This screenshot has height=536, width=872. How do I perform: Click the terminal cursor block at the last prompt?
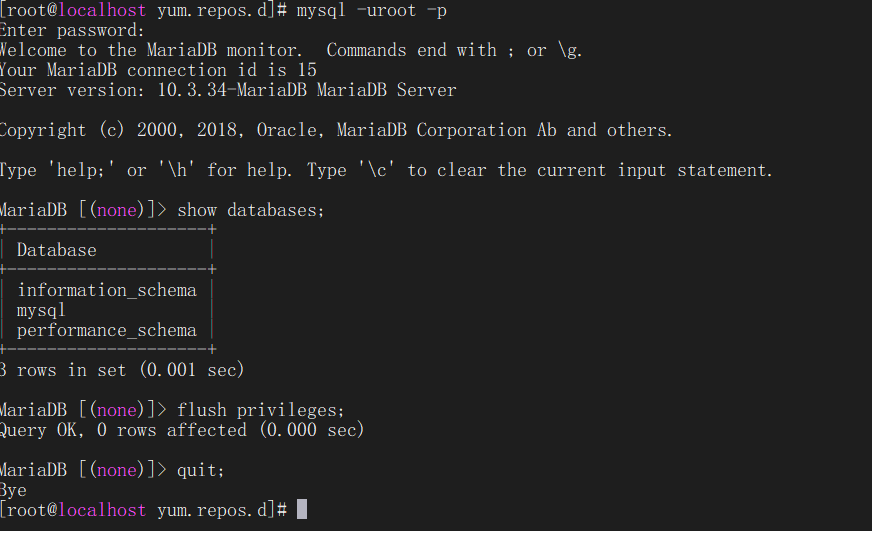(x=302, y=510)
